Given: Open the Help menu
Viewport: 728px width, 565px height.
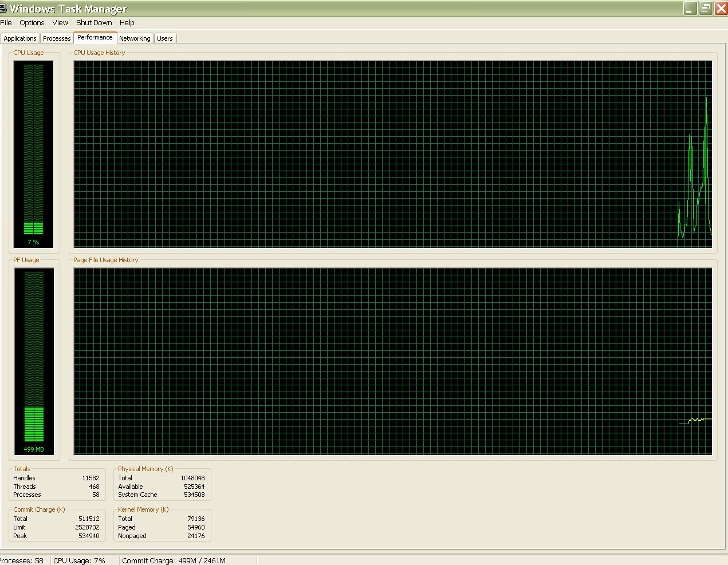Looking at the screenshot, I should click(x=127, y=23).
